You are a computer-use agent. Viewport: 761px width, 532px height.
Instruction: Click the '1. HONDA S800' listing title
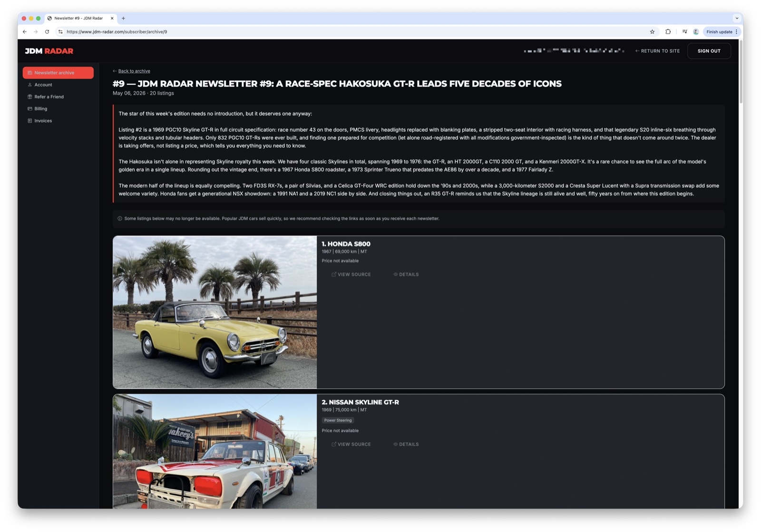(346, 244)
